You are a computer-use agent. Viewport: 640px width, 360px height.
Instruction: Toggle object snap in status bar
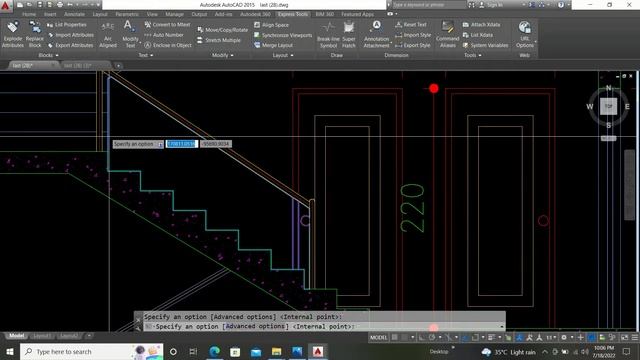click(475, 338)
